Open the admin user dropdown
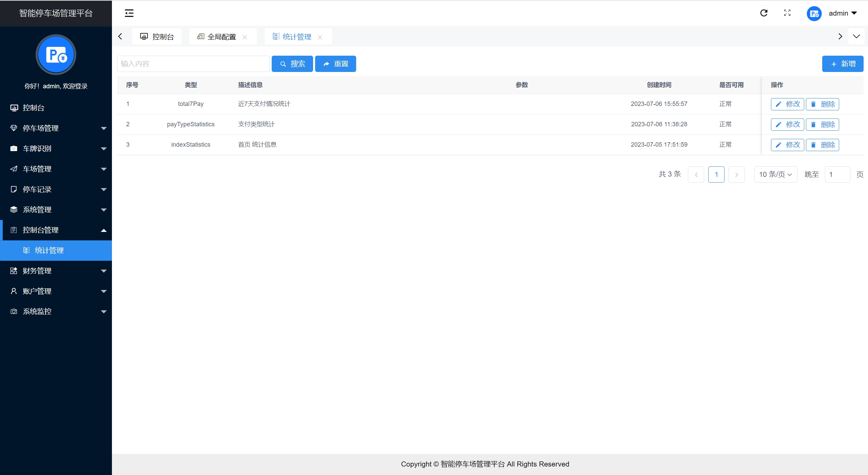The height and width of the screenshot is (475, 868). [x=843, y=13]
